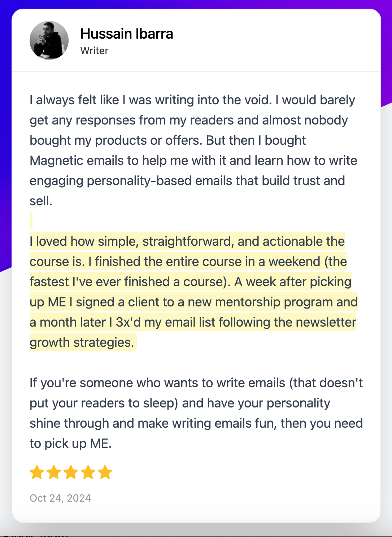Click the highlighted phrase "growth strategies."
The height and width of the screenshot is (537, 392).
pos(82,342)
